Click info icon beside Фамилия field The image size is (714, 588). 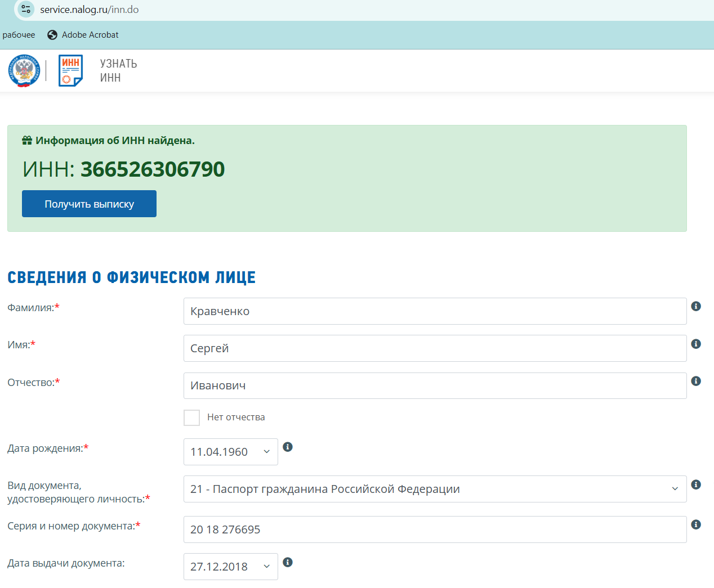[x=696, y=306]
